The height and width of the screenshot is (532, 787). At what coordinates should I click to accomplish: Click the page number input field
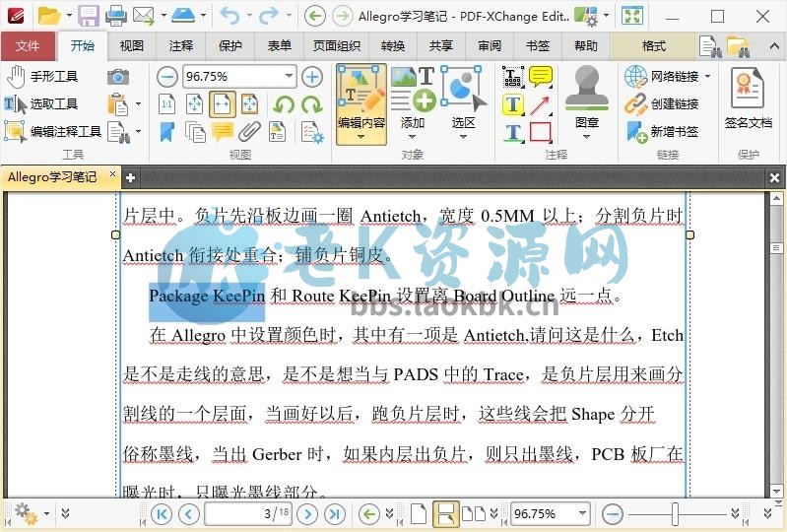click(x=249, y=514)
